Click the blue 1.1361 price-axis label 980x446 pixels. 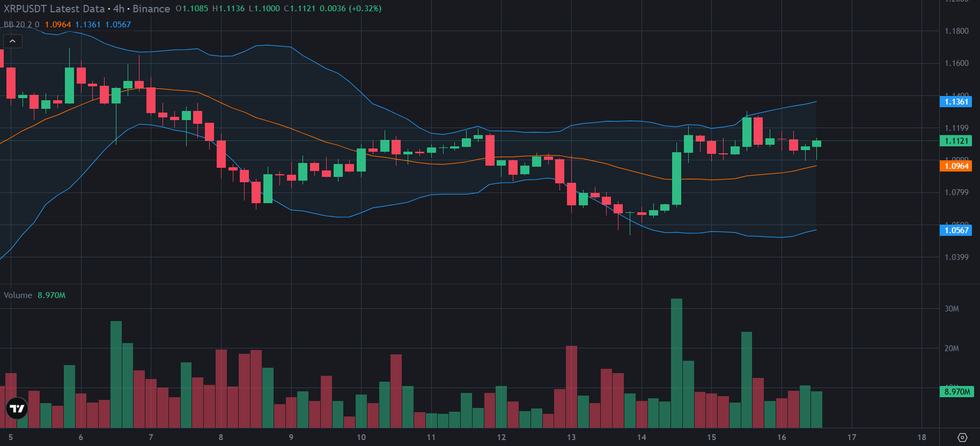pyautogui.click(x=956, y=102)
